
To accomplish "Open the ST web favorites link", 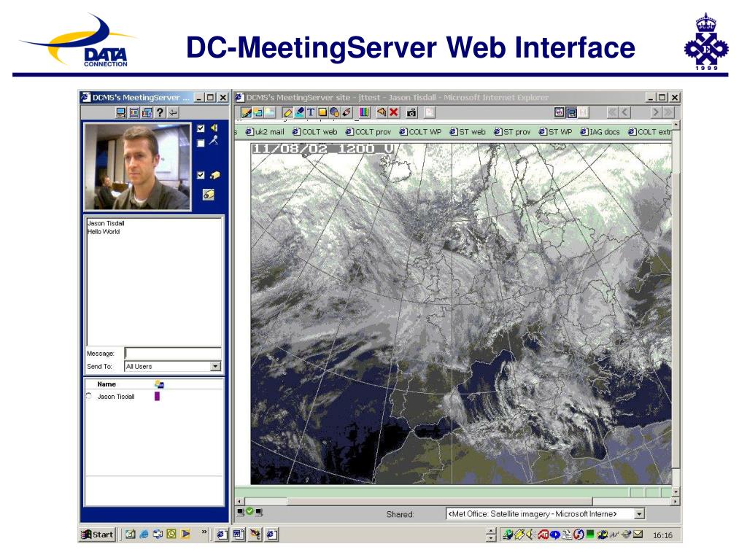I will 468,132.
